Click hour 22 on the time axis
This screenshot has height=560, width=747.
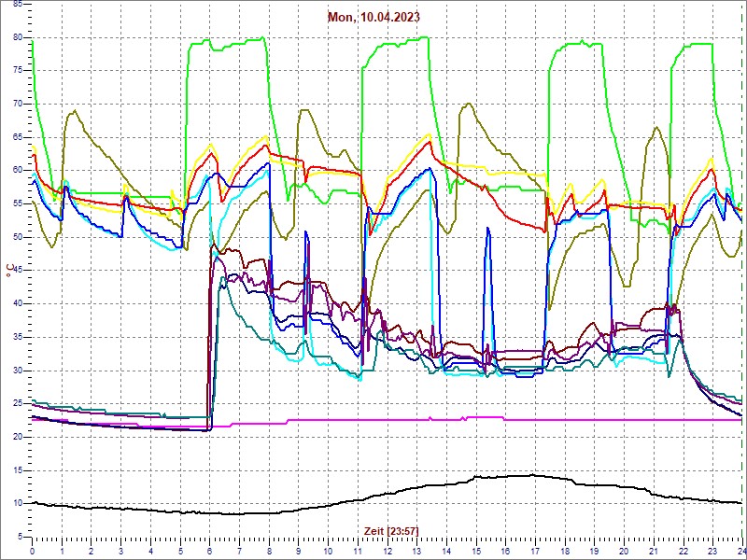pyautogui.click(x=684, y=551)
